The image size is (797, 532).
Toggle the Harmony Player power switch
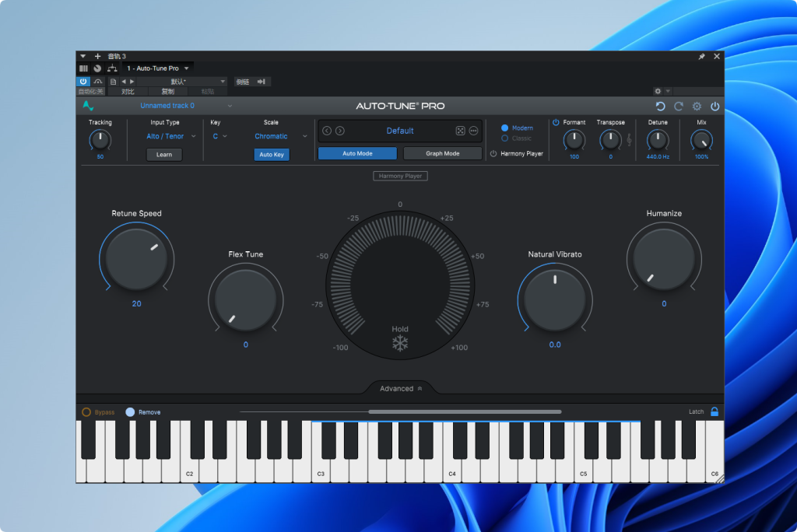coord(493,153)
